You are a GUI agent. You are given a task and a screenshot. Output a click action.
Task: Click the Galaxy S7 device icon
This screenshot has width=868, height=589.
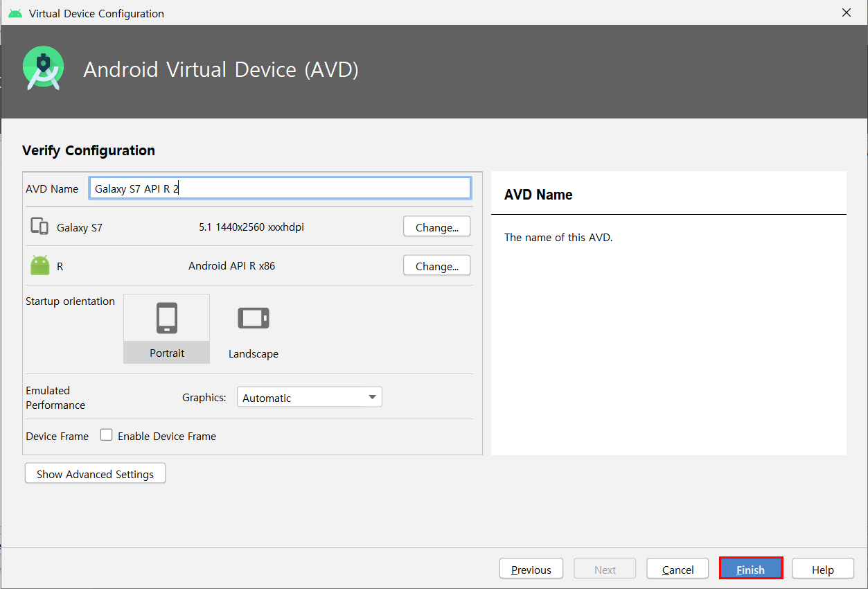[39, 227]
